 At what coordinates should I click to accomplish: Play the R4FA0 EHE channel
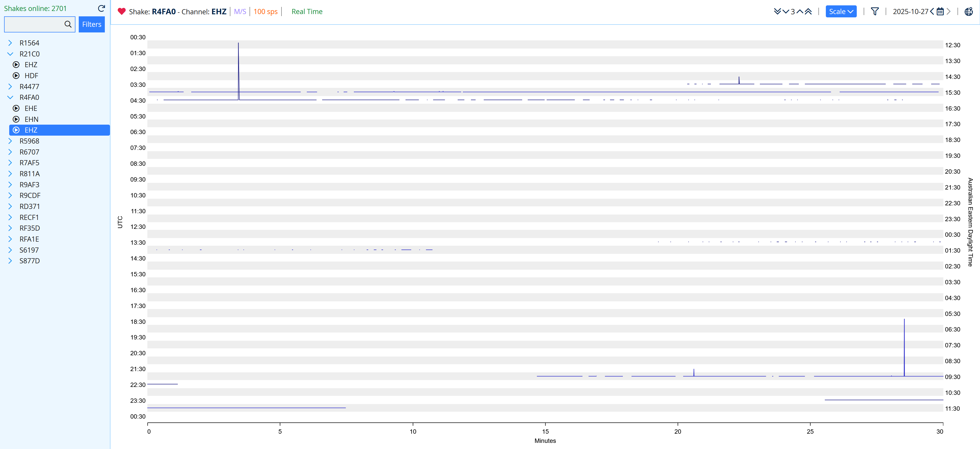pos(16,108)
